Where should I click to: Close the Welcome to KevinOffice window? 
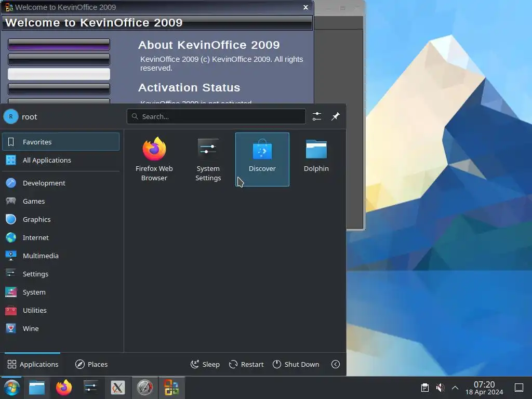click(305, 7)
